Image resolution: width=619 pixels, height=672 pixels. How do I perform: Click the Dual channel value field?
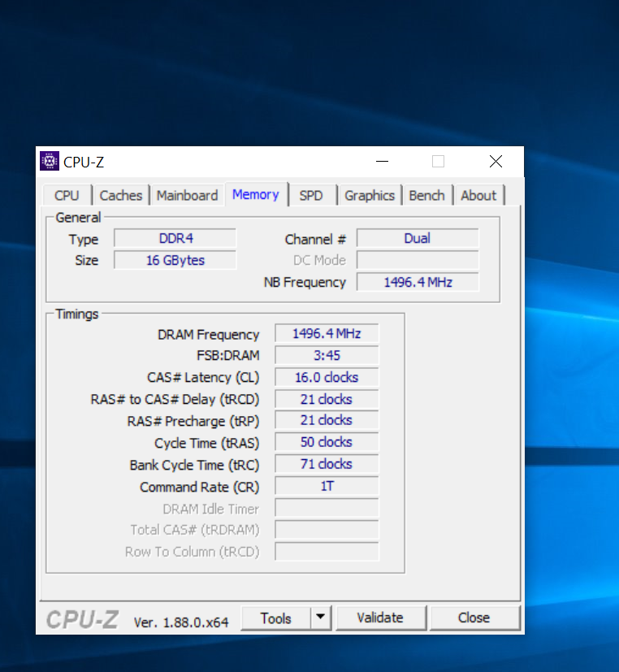click(418, 238)
